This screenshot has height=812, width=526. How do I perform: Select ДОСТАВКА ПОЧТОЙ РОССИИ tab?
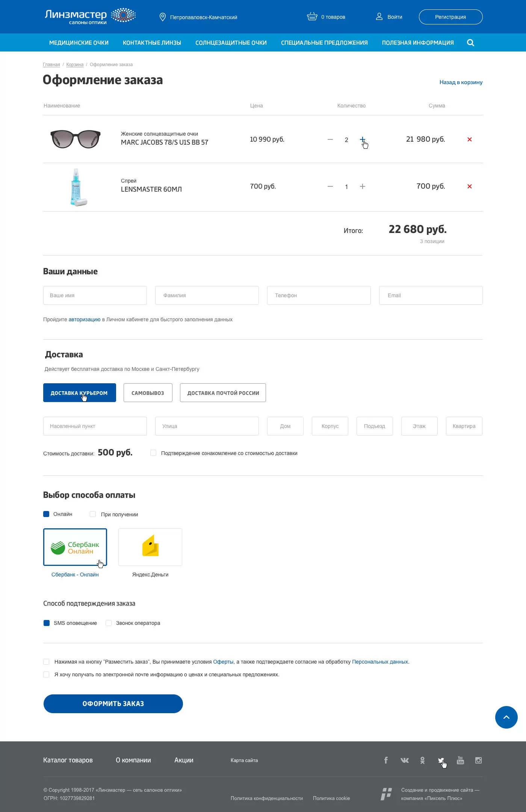coord(223,393)
